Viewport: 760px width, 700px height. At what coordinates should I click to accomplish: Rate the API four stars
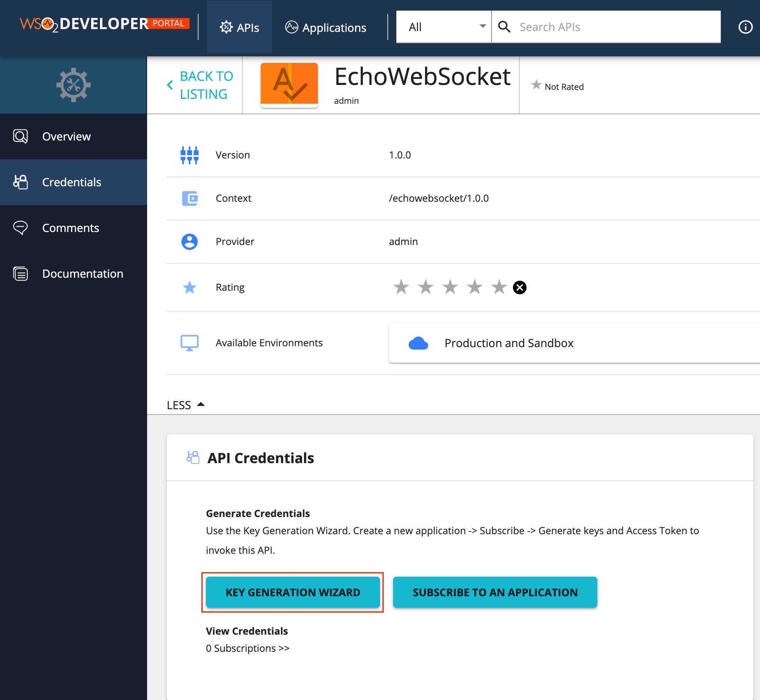(475, 287)
